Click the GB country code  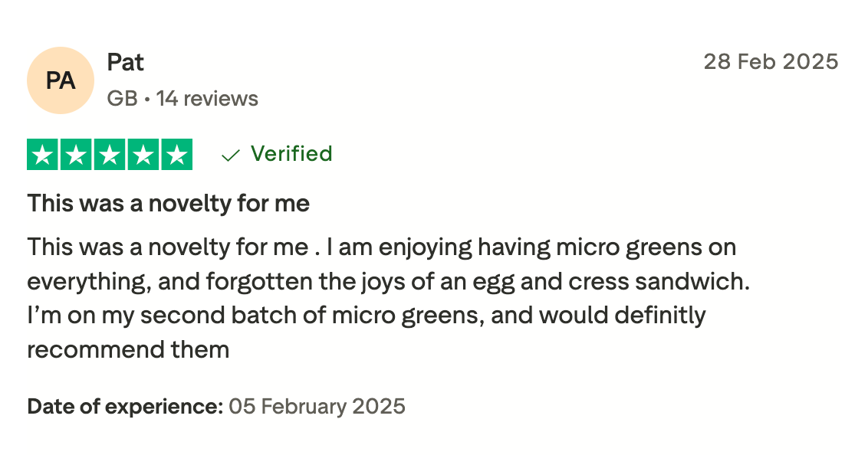pyautogui.click(x=122, y=99)
